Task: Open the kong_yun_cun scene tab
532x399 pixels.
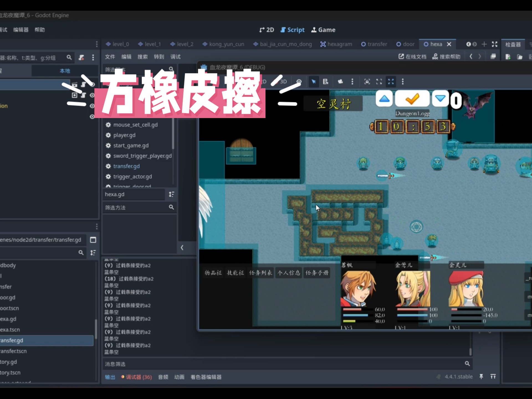Action: (223, 44)
